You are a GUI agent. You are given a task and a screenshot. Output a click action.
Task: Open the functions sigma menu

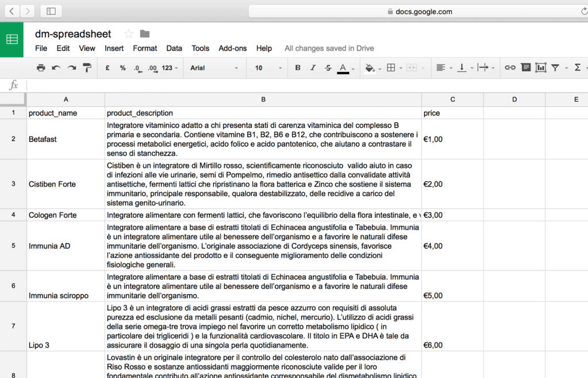[578, 68]
